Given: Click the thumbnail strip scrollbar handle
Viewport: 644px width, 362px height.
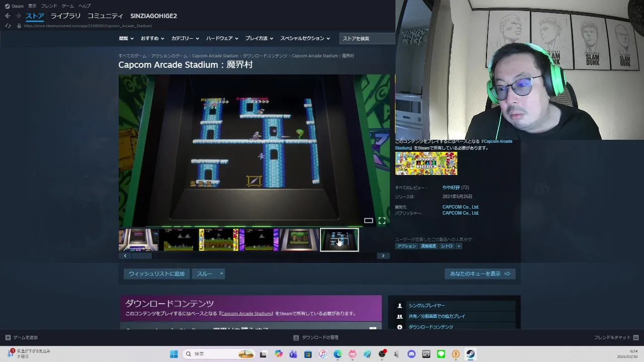Looking at the screenshot, I should pyautogui.click(x=141, y=255).
